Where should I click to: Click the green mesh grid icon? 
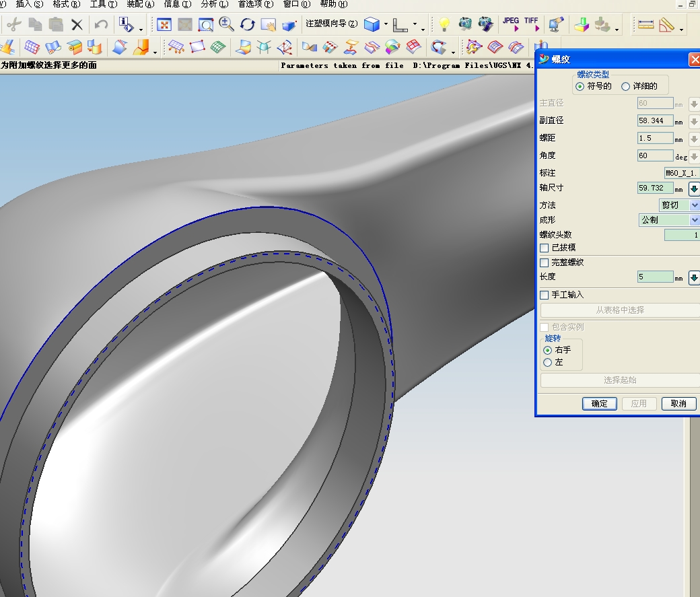[x=218, y=47]
